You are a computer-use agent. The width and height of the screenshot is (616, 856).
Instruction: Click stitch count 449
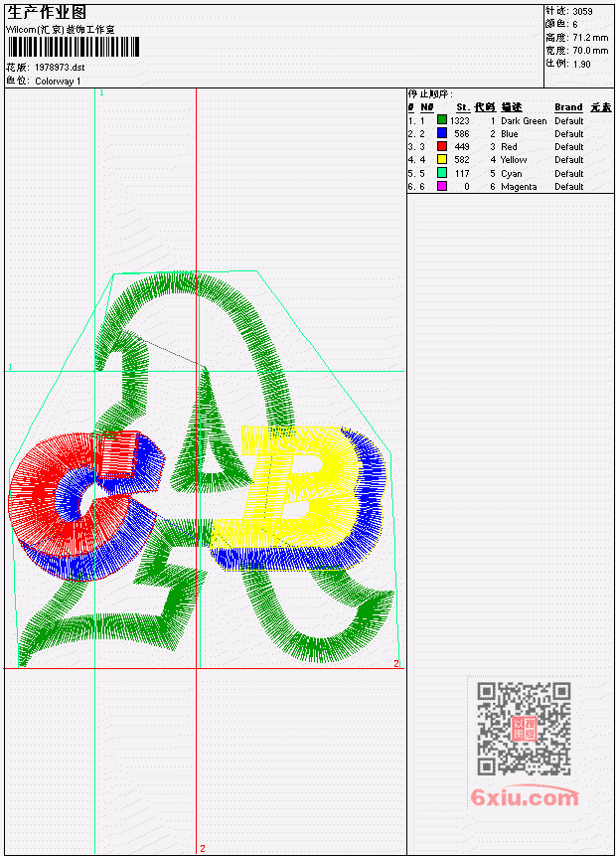coord(462,147)
